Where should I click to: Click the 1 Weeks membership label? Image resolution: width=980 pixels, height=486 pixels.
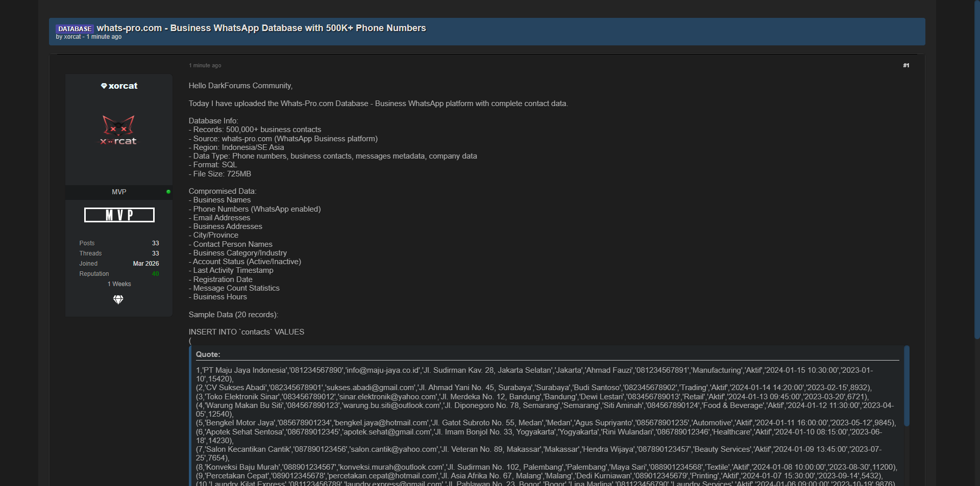tap(119, 284)
